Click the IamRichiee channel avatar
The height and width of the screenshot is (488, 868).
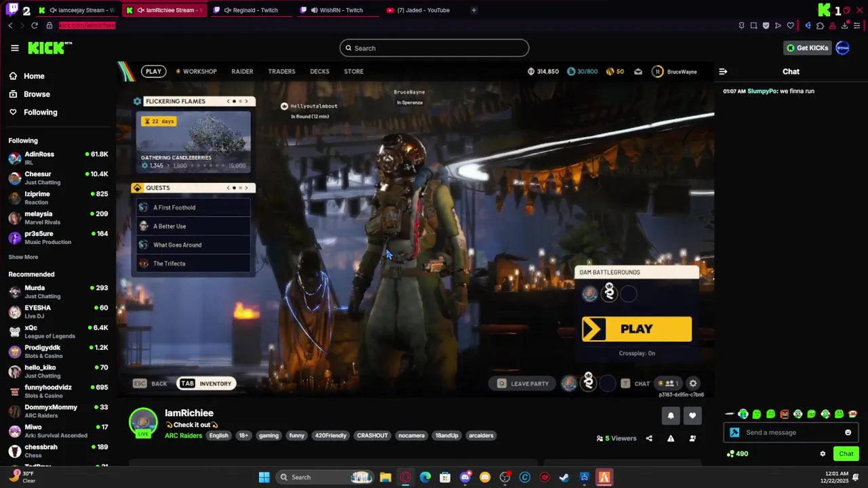(143, 422)
